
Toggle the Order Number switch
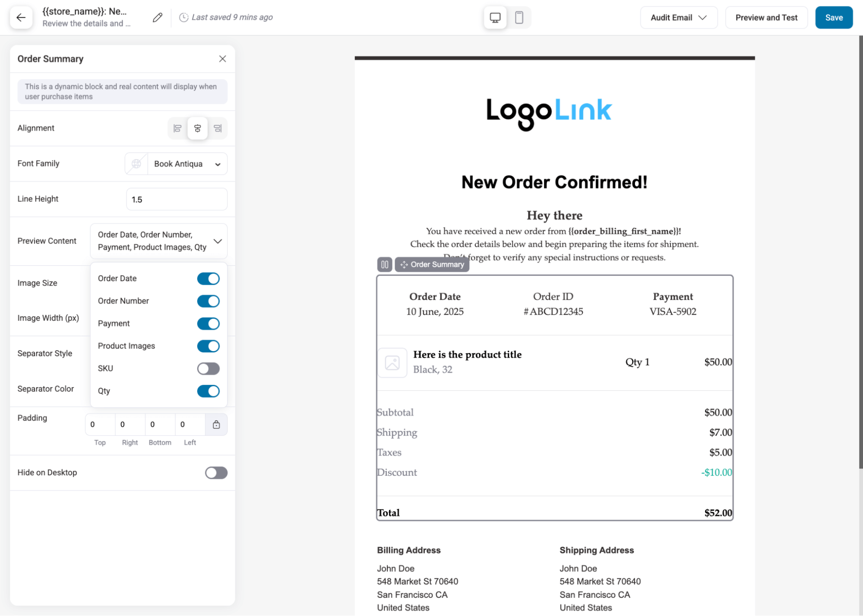tap(208, 302)
